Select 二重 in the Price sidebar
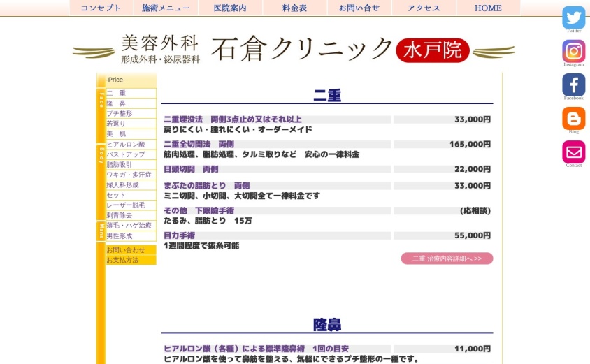Screen dimensions: 590x364 click(x=131, y=93)
